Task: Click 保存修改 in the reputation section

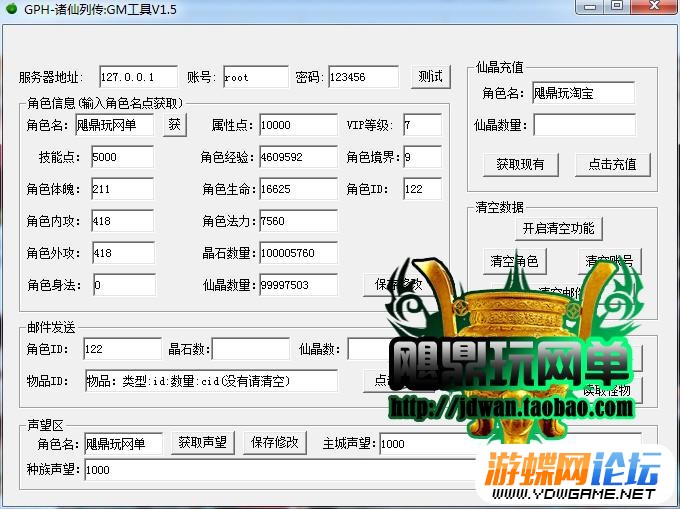Action: pos(275,443)
